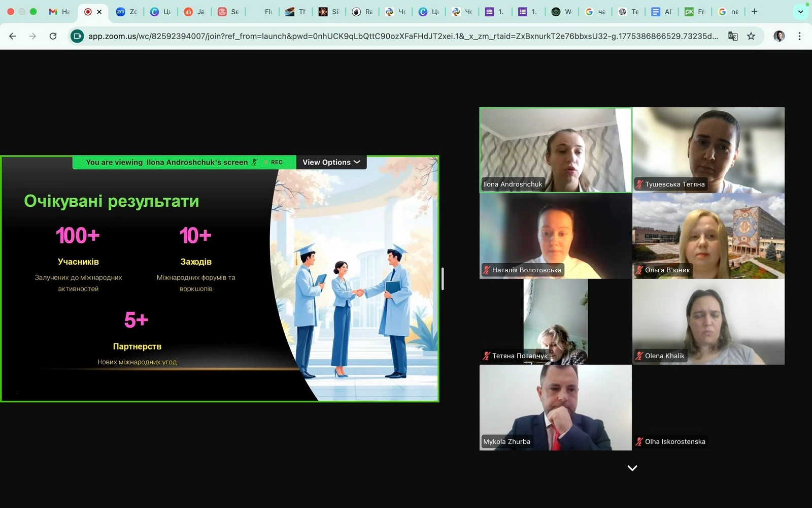Viewport: 812px width, 508px height.
Task: Click the camera site-info icon in address bar
Action: click(x=77, y=36)
